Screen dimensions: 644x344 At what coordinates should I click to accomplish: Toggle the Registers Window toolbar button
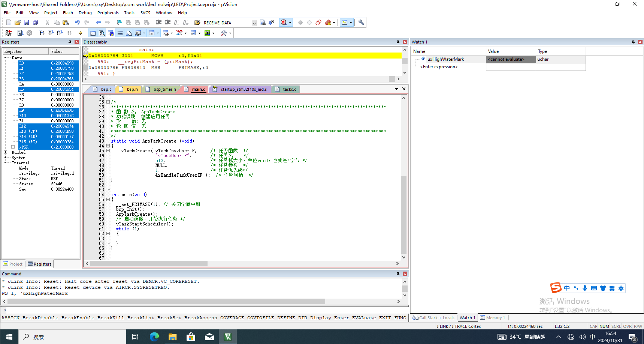[120, 33]
